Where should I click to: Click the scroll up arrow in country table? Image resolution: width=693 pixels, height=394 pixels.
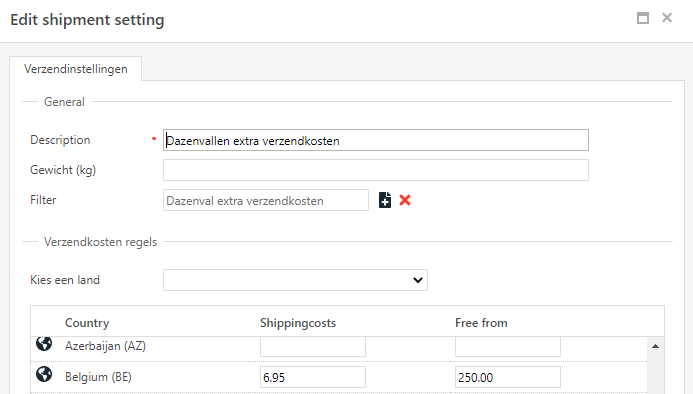[655, 346]
